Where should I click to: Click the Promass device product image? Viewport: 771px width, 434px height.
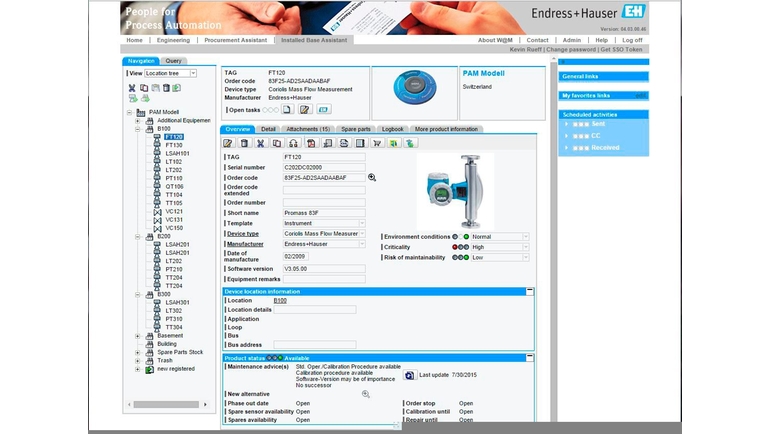[x=455, y=191]
